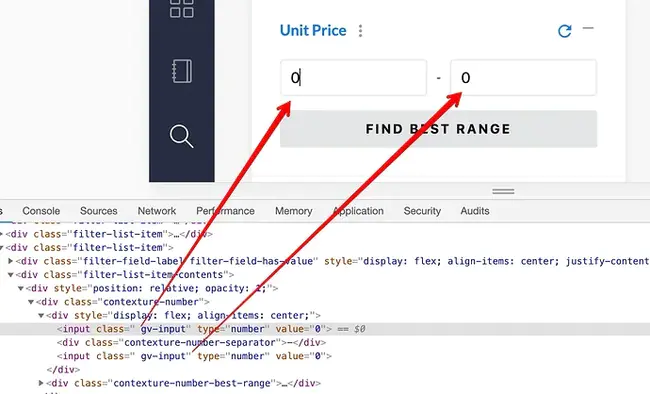Expand the filter-field-label div node

(x=11, y=261)
